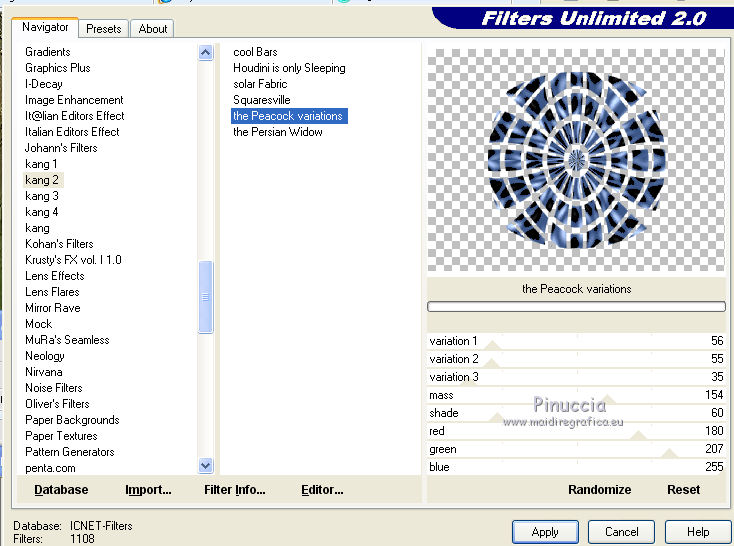This screenshot has width=734, height=546.
Task: Select kang 2 category
Action: click(x=42, y=180)
